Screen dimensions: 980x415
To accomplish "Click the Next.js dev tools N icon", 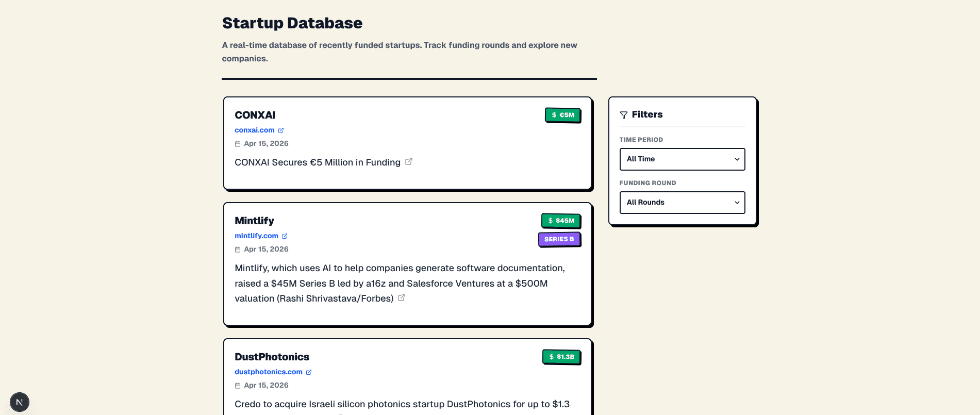I will [x=20, y=402].
